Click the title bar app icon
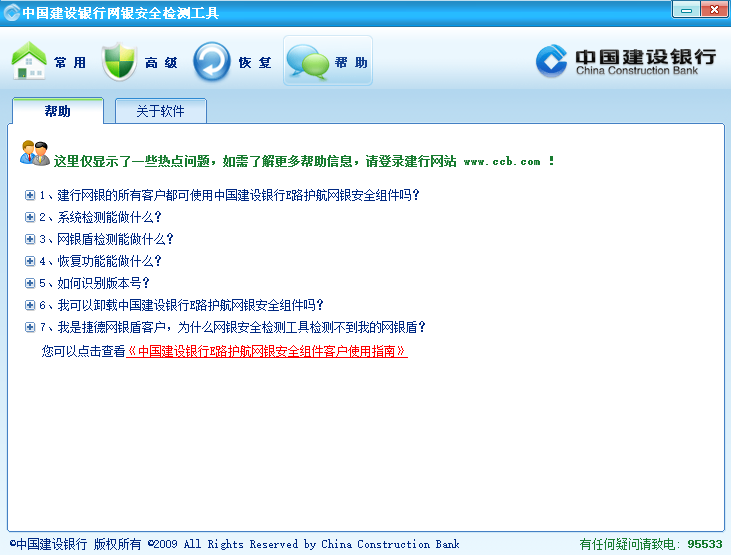This screenshot has width=731, height=555. (x=11, y=13)
